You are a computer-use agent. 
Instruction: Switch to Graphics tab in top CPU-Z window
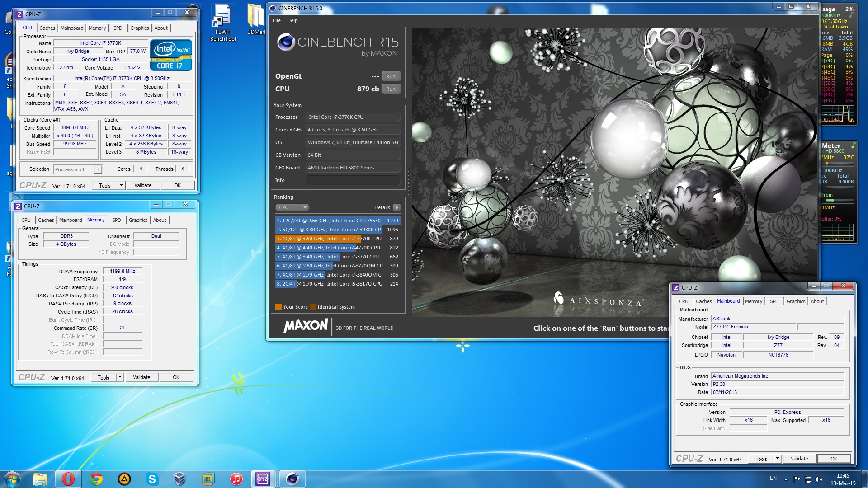(140, 28)
